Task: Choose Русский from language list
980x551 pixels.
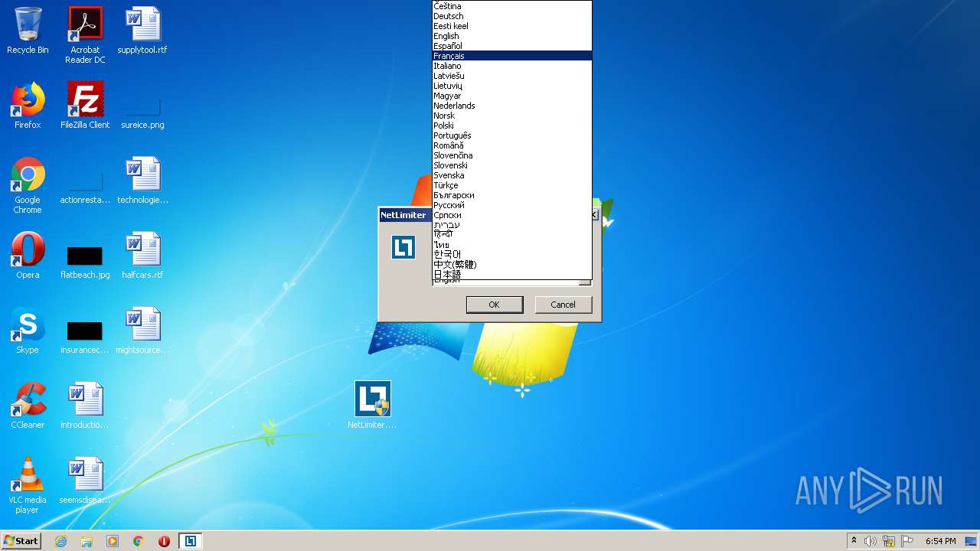Action: [x=512, y=205]
